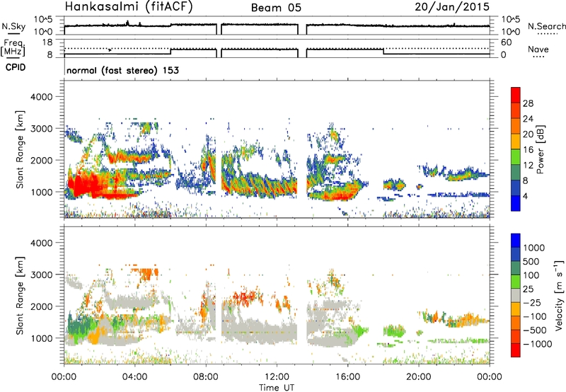Image resolution: width=566 pixels, height=392 pixels.
Task: Click 'Slant Range [km]' label of power panel
Action: coord(20,149)
